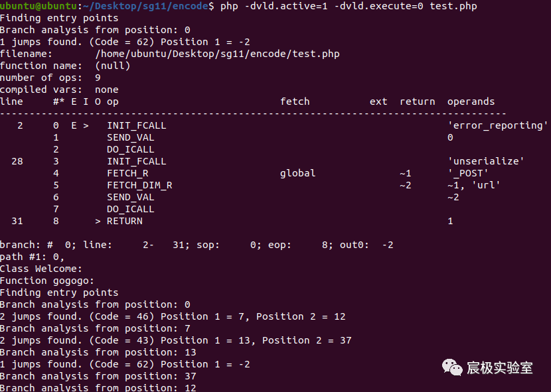Click the 'Function gogogo:' line
The height and width of the screenshot is (392, 551).
pyautogui.click(x=47, y=281)
